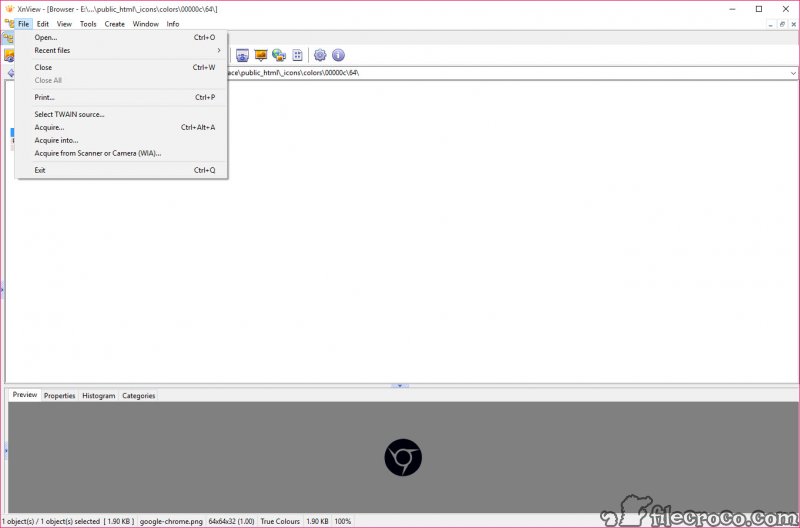The width and height of the screenshot is (800, 528).
Task: Expand the Recent files submenu
Action: point(121,51)
